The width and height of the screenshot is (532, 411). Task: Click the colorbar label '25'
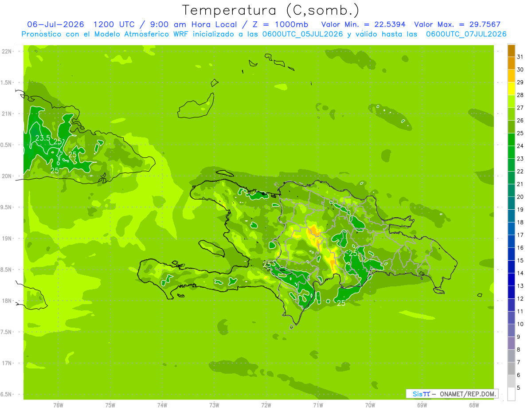click(520, 133)
